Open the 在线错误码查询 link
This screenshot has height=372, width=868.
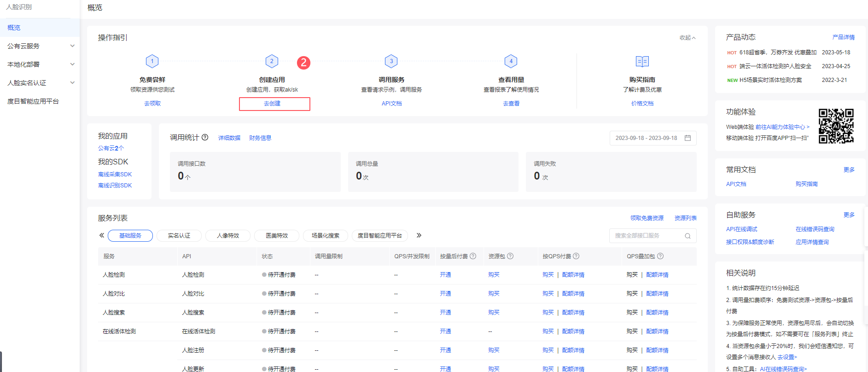[815, 229]
